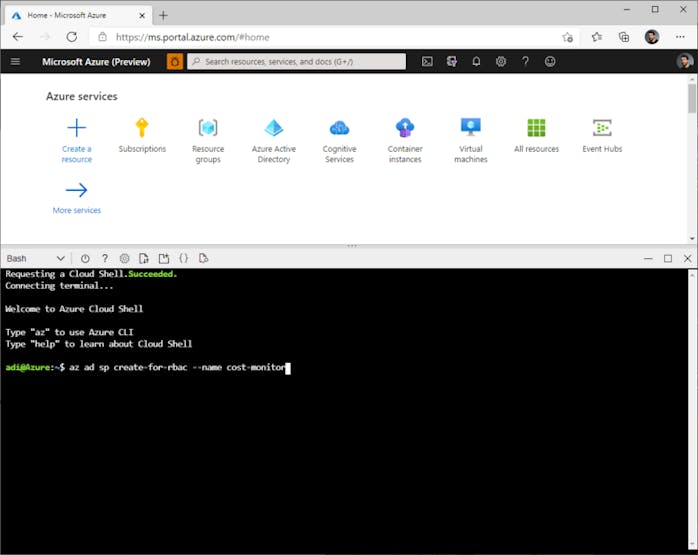
Task: Open Cloud Shell settings gear
Action: pos(125,259)
